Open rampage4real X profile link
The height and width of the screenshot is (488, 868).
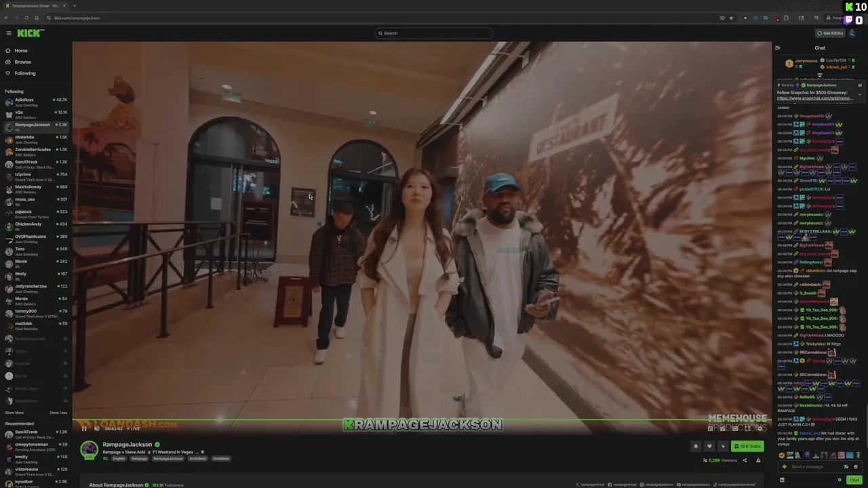[x=590, y=485]
